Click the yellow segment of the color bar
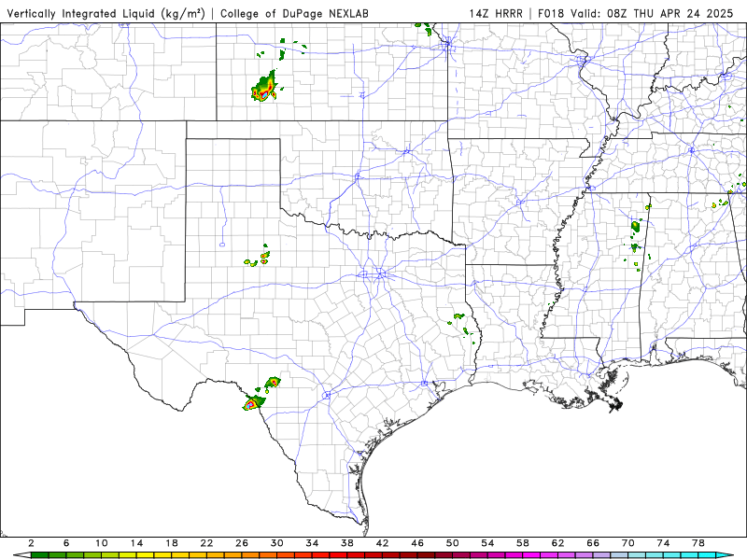 coord(146,555)
